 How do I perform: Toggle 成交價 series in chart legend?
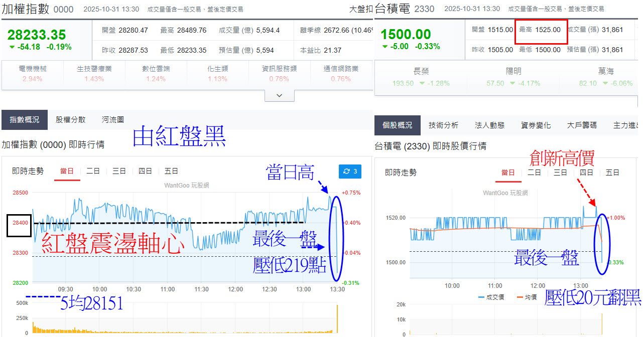pyautogui.click(x=490, y=297)
